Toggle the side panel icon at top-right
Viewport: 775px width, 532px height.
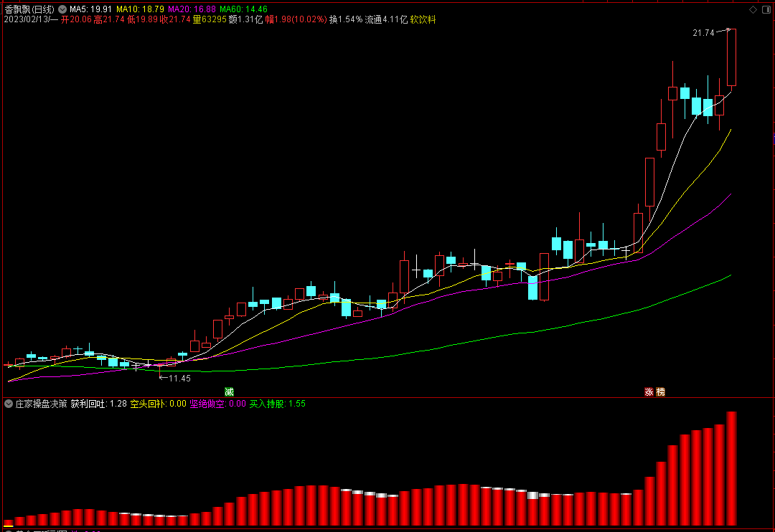click(x=766, y=9)
